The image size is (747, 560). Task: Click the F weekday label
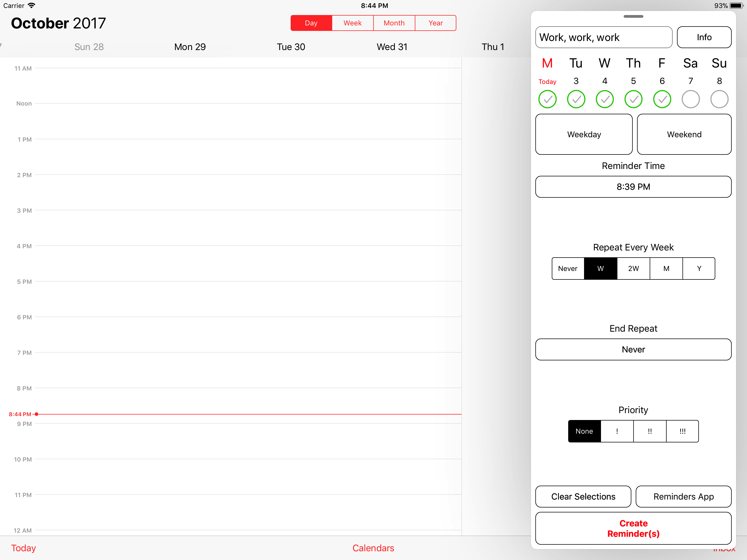pos(662,63)
